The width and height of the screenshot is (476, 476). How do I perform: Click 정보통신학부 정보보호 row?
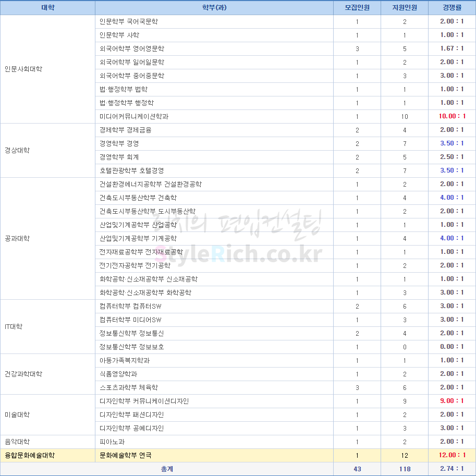[285, 347]
